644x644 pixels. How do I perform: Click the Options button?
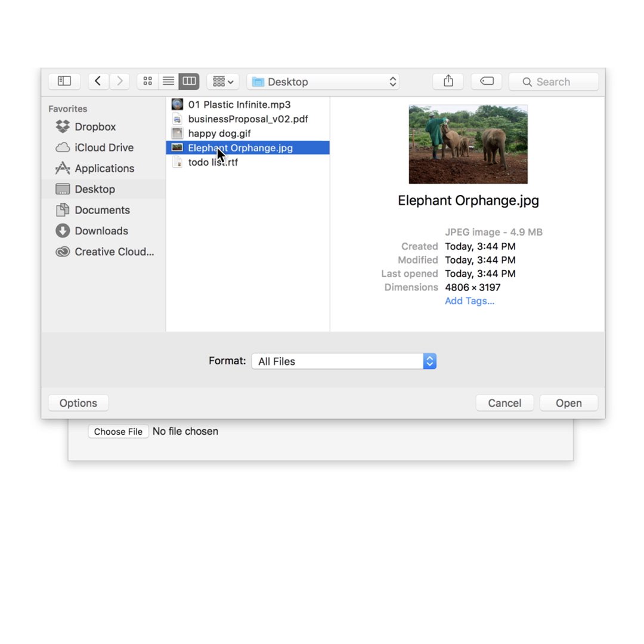click(x=78, y=403)
